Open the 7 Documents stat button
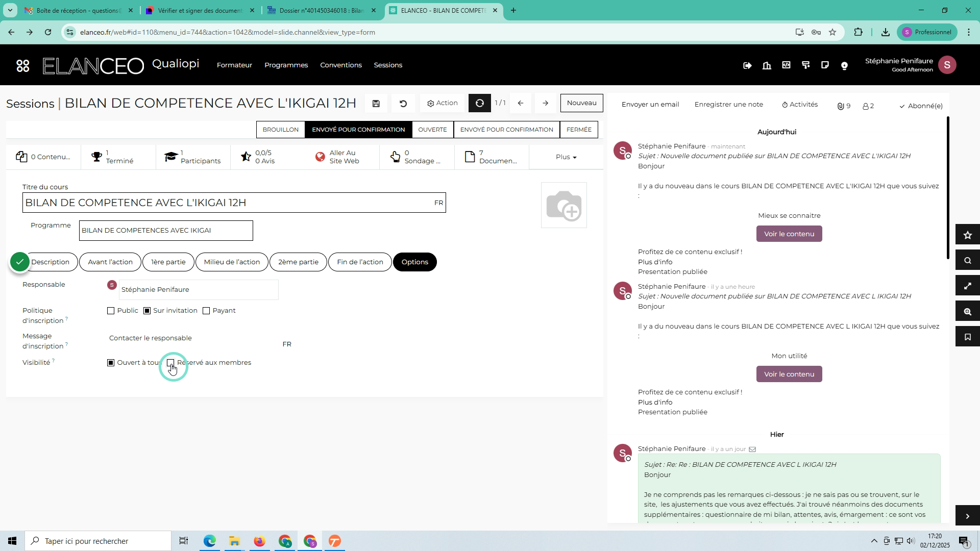The height and width of the screenshot is (551, 980). 492,157
